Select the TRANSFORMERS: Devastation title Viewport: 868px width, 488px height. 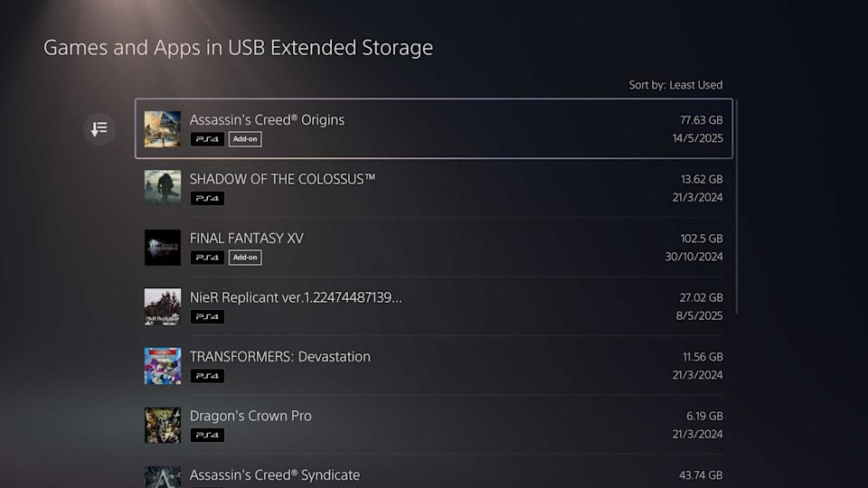[x=280, y=356]
